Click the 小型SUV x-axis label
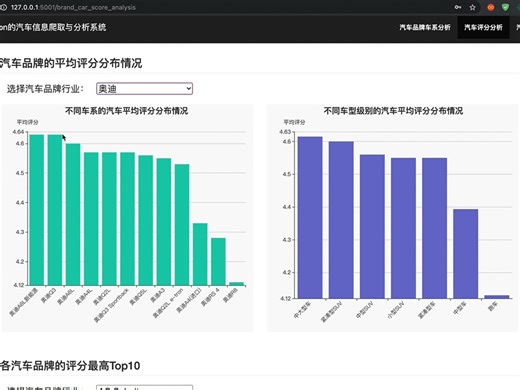 (396, 310)
